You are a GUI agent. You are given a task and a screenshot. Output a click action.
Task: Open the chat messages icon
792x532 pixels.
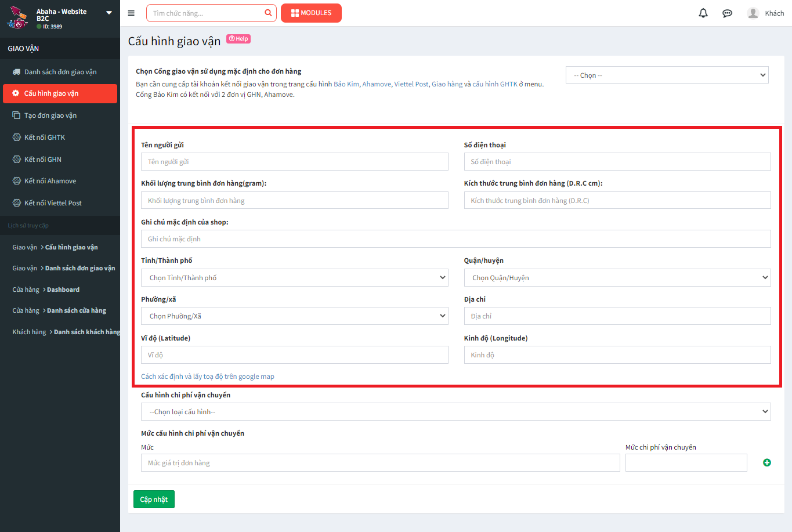tap(727, 13)
